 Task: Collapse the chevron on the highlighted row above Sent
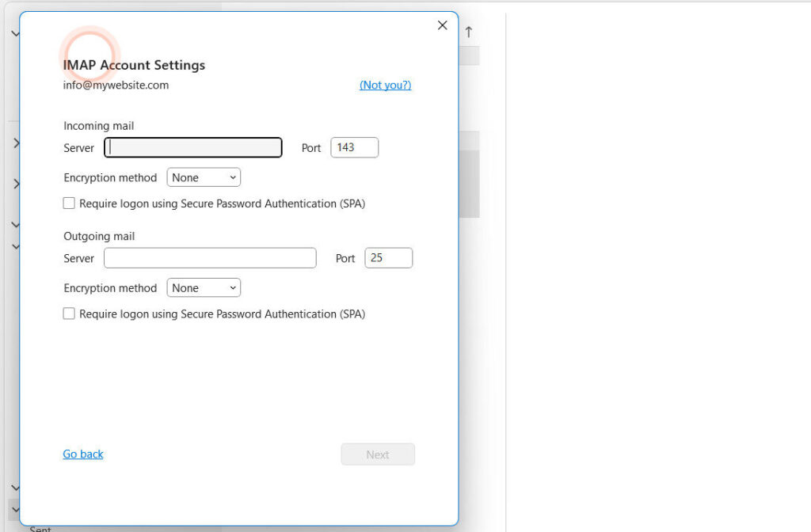(x=14, y=509)
